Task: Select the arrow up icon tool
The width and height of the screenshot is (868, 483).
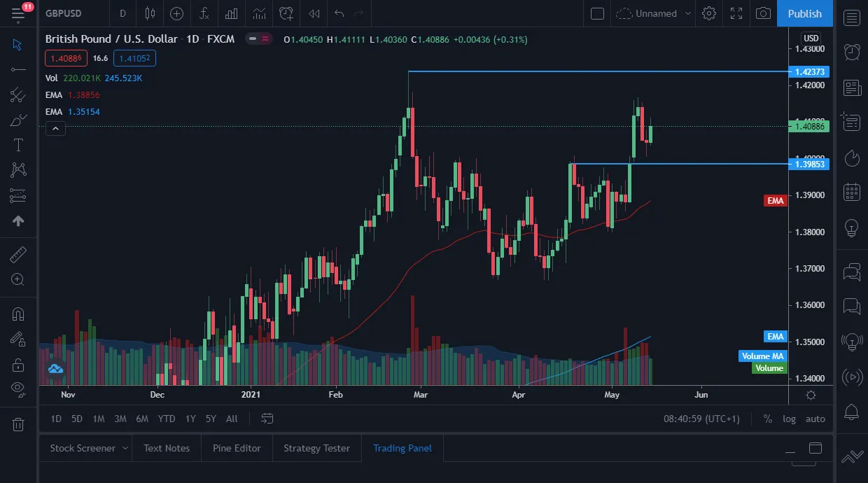Action: coord(18,220)
